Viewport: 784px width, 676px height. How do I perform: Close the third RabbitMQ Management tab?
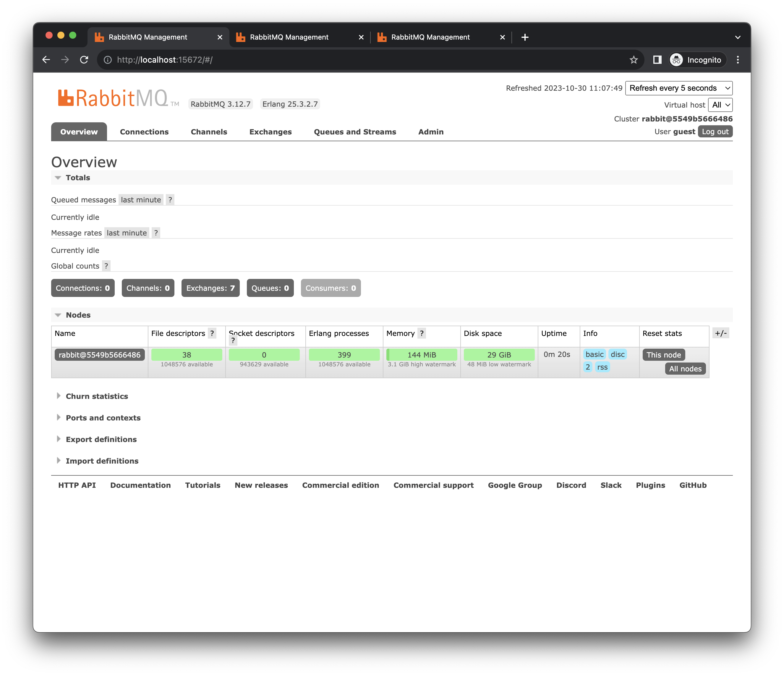[x=503, y=37]
